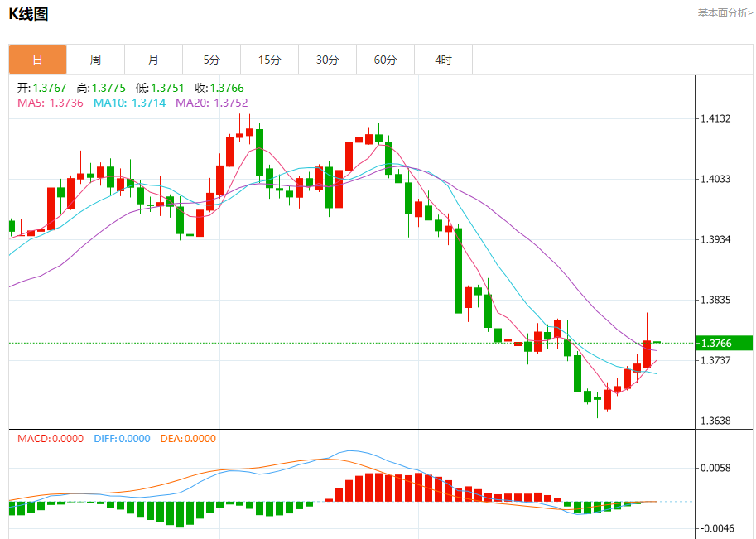Viewport: 756px width, 539px height.
Task: Show the 60分 chart tab
Action: tap(385, 60)
